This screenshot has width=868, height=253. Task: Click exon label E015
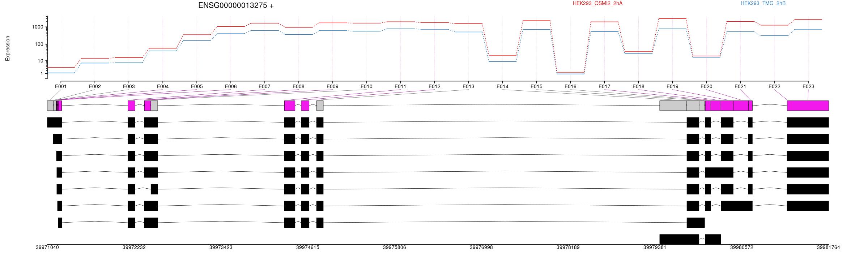tap(536, 86)
